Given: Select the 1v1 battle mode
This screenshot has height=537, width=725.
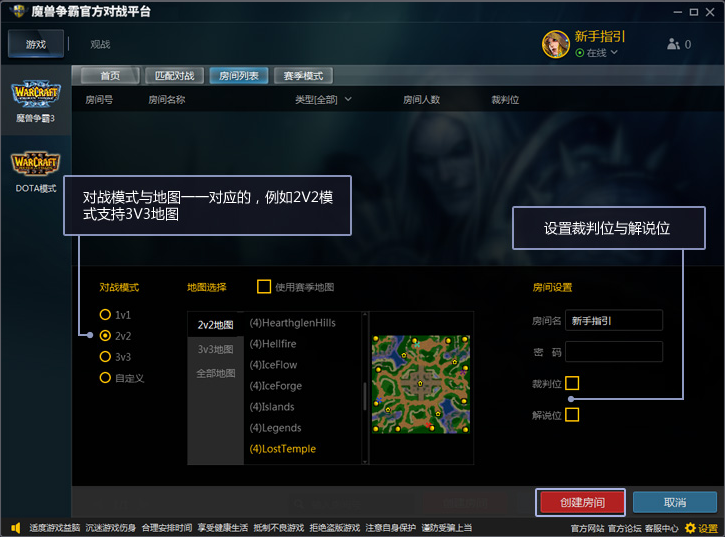Looking at the screenshot, I should [105, 315].
